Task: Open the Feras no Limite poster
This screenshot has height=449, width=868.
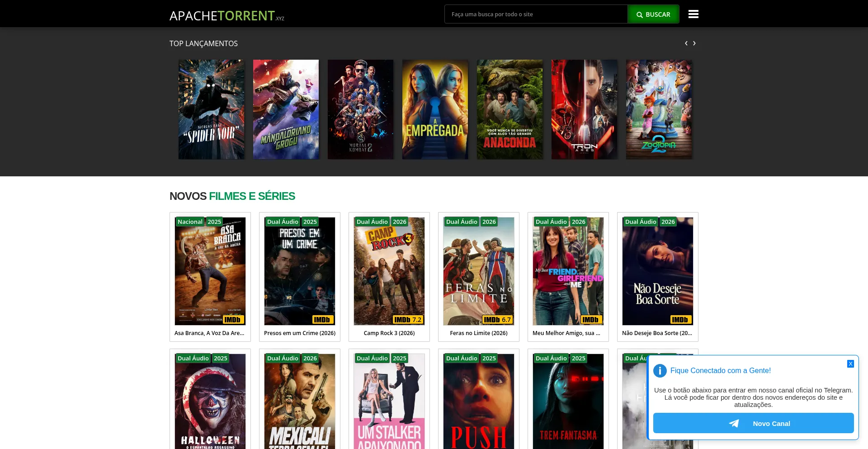Action: pos(479,271)
